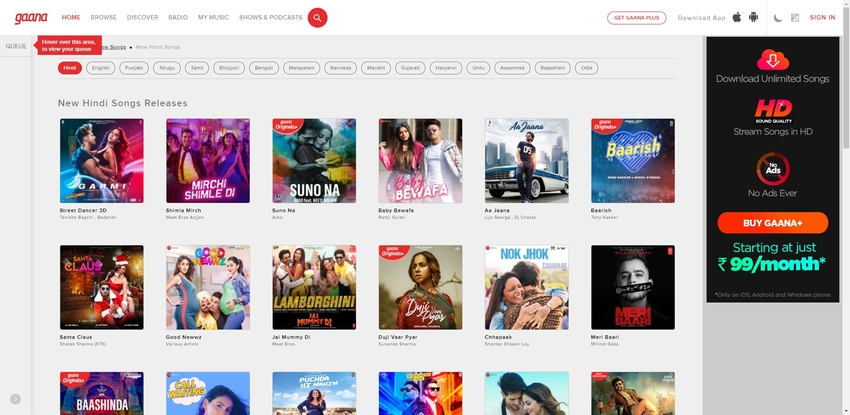This screenshot has width=850, height=415.
Task: Select the Marathi language filter
Action: click(376, 68)
